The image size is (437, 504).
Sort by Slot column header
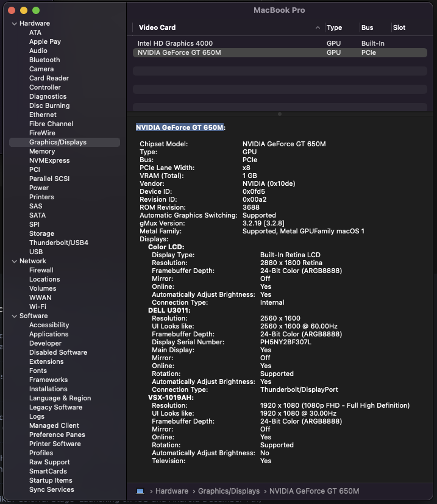(399, 27)
